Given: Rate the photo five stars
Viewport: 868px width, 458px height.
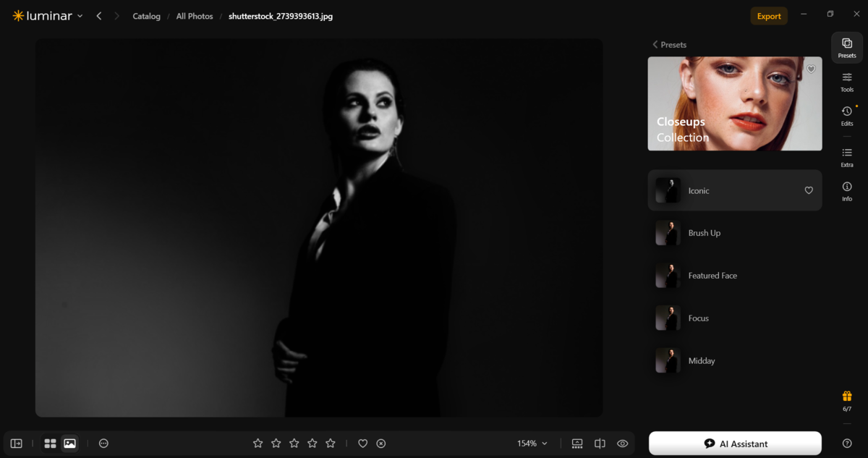Looking at the screenshot, I should point(330,443).
